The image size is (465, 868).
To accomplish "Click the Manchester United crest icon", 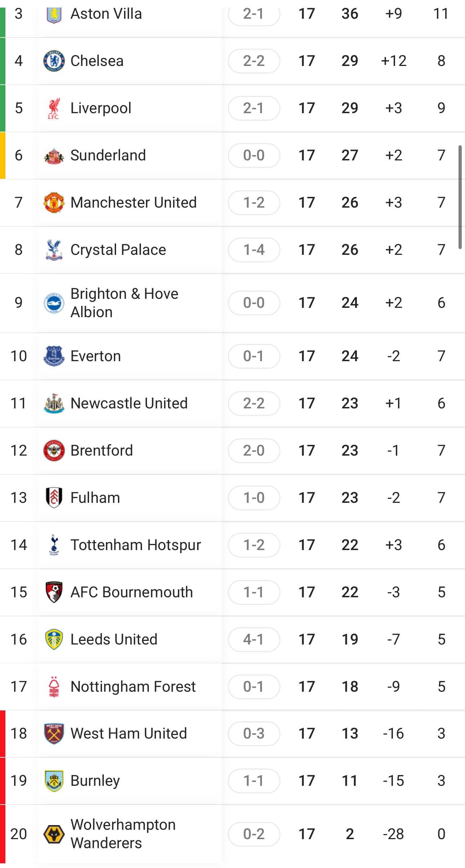I will click(54, 203).
